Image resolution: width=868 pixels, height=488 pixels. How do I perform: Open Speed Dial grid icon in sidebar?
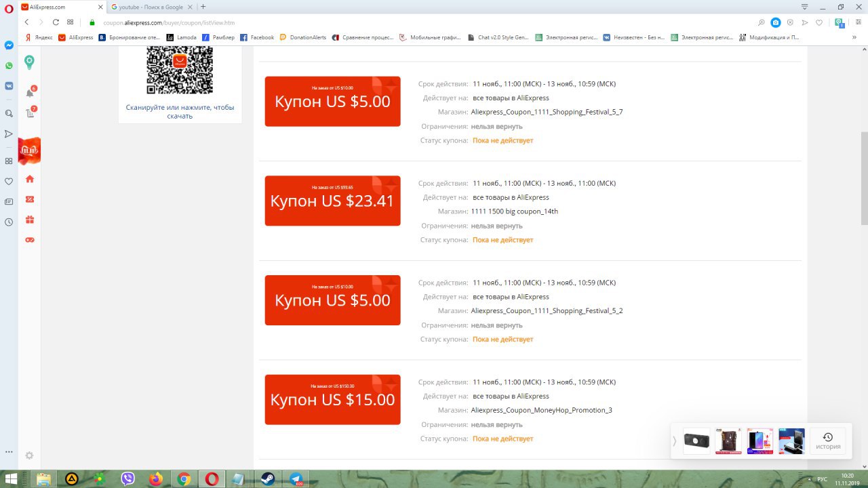tap(9, 161)
